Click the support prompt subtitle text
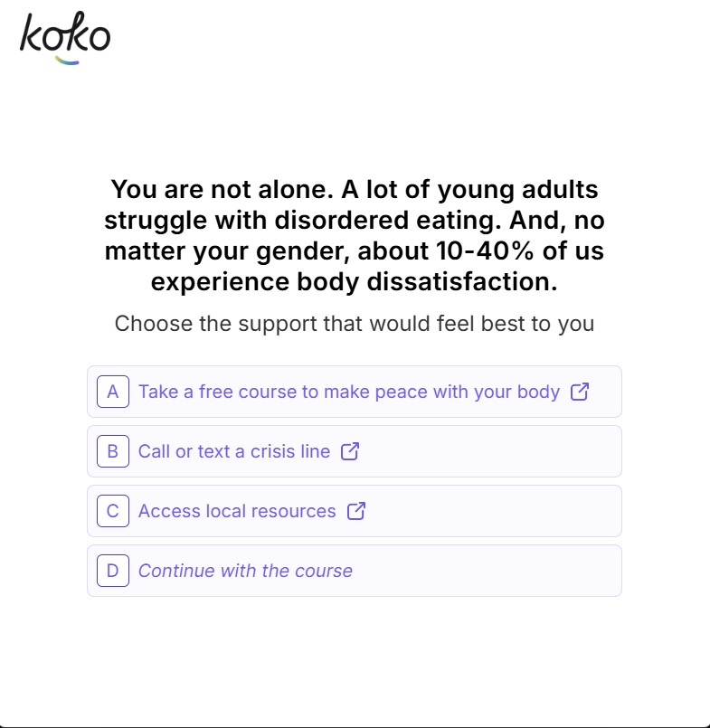 355,323
